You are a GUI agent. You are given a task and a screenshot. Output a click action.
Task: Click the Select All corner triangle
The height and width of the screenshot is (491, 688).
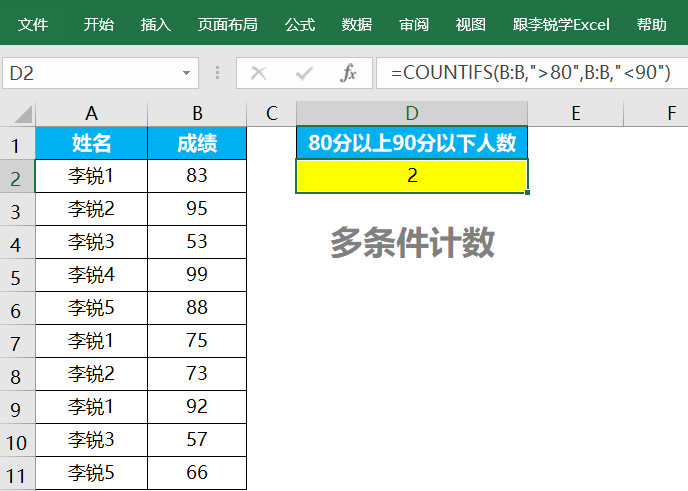pos(17,114)
